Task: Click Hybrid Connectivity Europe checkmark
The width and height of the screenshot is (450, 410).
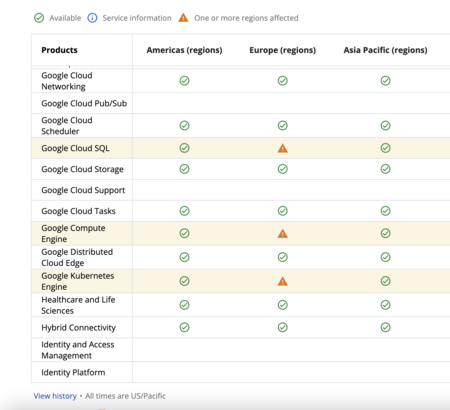Action: [283, 327]
